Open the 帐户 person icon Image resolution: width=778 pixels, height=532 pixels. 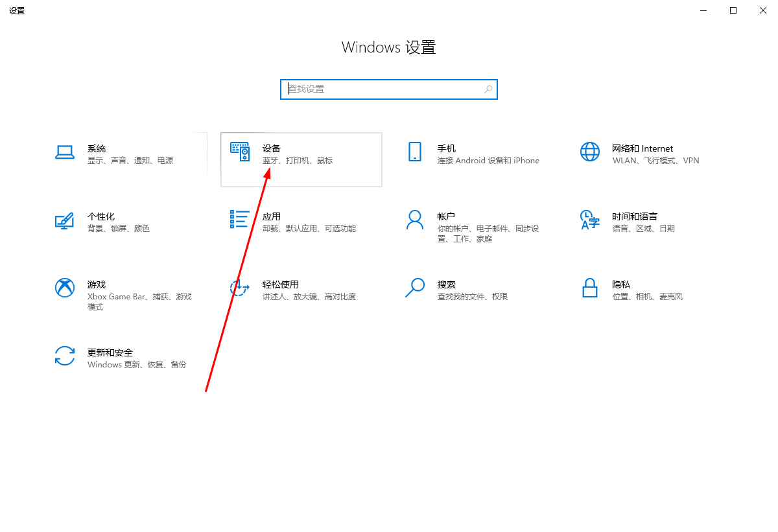(415, 220)
